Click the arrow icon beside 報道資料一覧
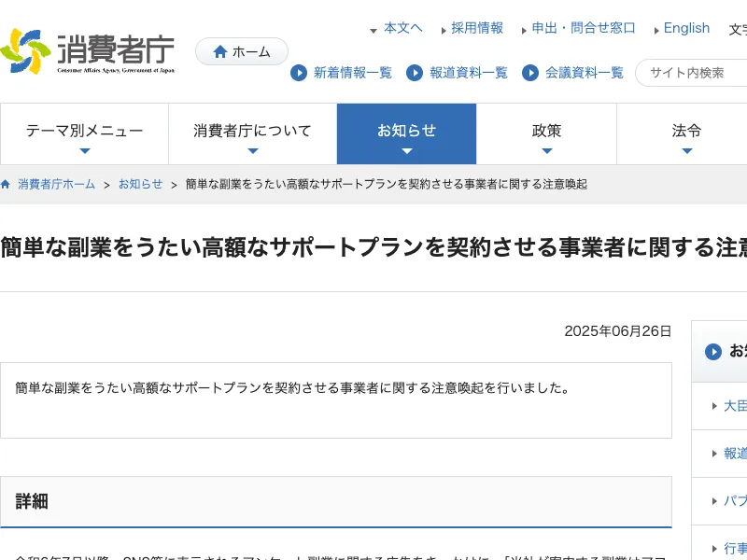The width and height of the screenshot is (747, 560). click(415, 73)
